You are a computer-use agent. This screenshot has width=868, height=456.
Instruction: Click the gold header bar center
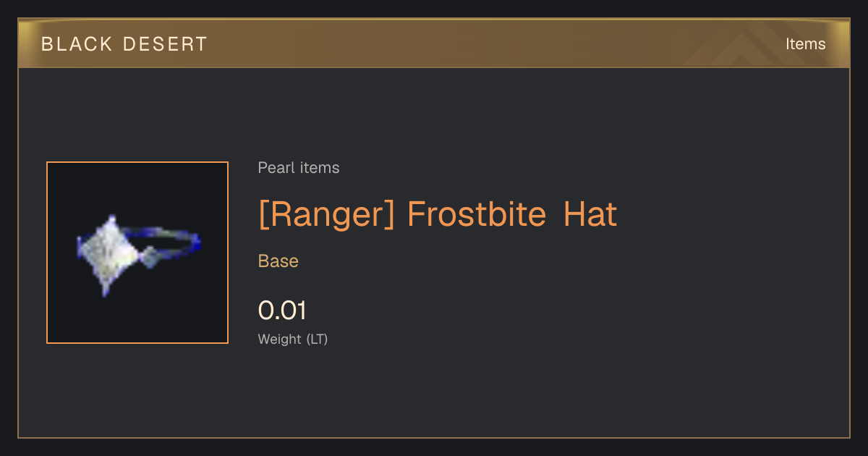(x=434, y=43)
